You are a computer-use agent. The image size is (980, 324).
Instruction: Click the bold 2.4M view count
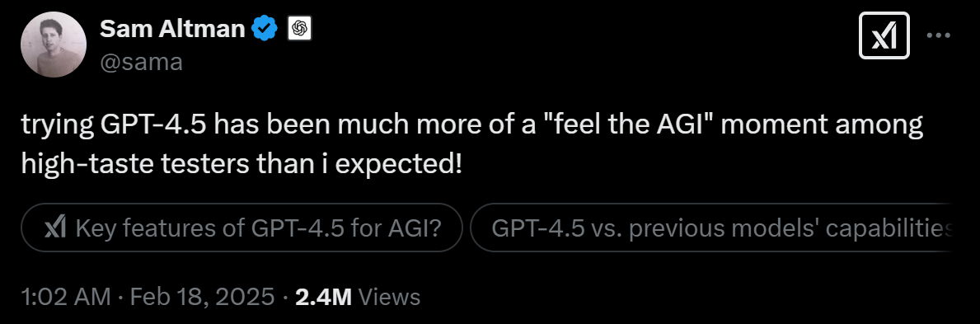[323, 297]
